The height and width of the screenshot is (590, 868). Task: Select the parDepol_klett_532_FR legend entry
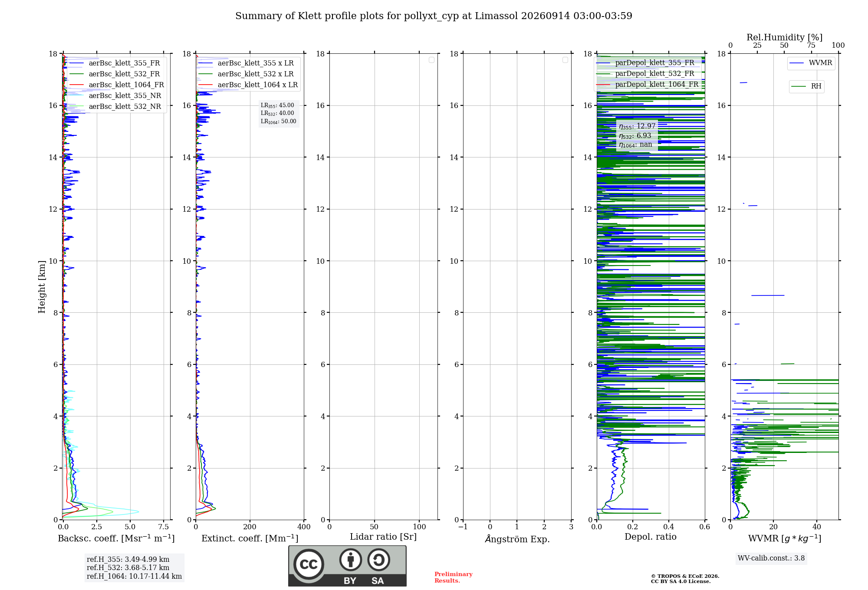click(x=645, y=74)
